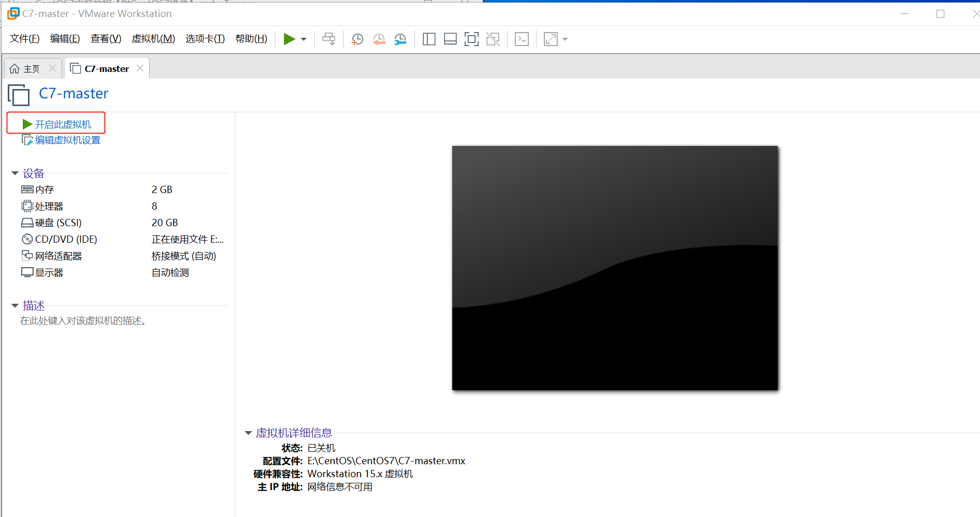Maximize the VMware Workstation window

click(940, 14)
